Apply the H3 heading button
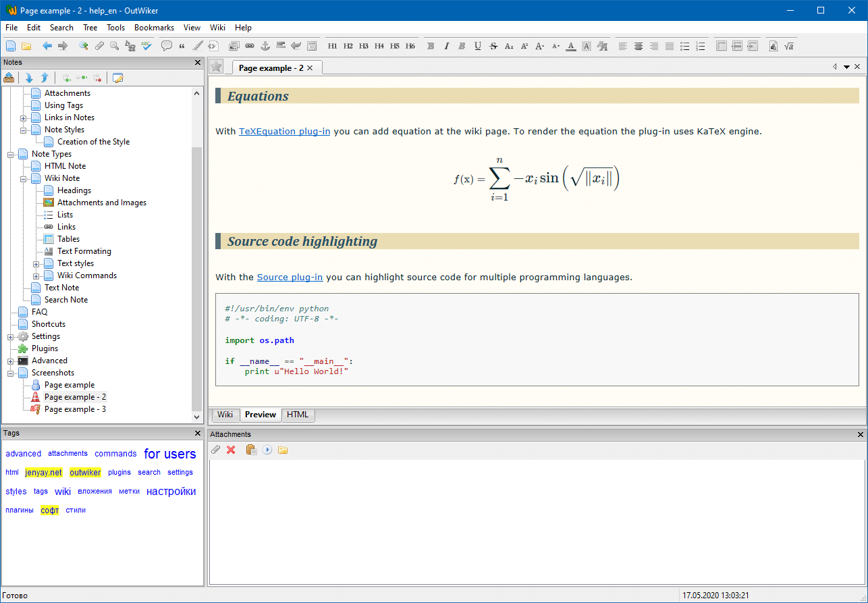Viewport: 868px width, 603px height. point(363,46)
